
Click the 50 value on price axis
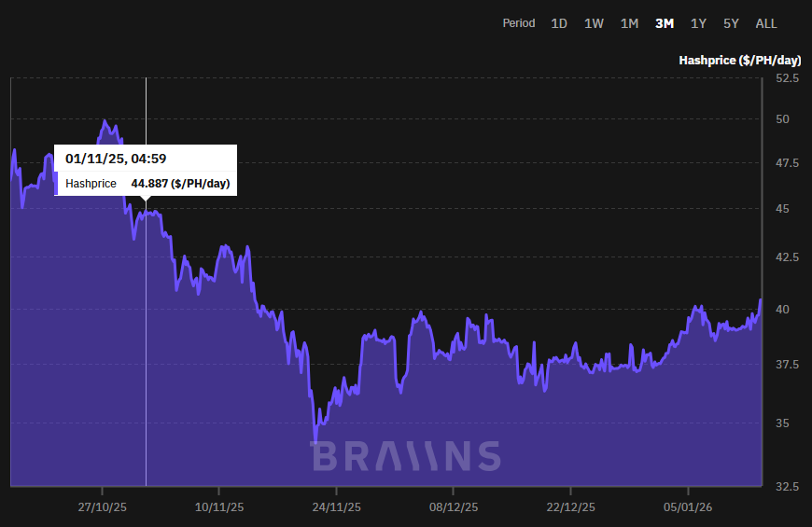(782, 119)
